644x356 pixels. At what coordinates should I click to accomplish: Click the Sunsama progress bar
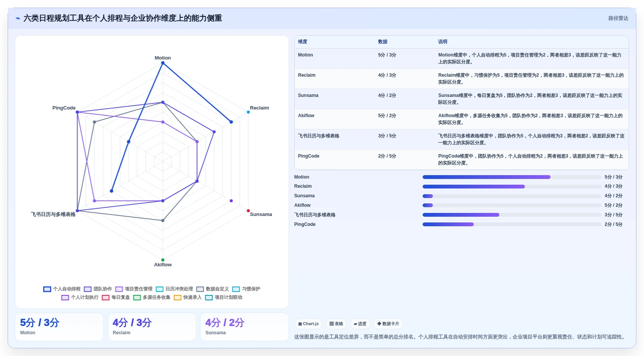[512, 196]
